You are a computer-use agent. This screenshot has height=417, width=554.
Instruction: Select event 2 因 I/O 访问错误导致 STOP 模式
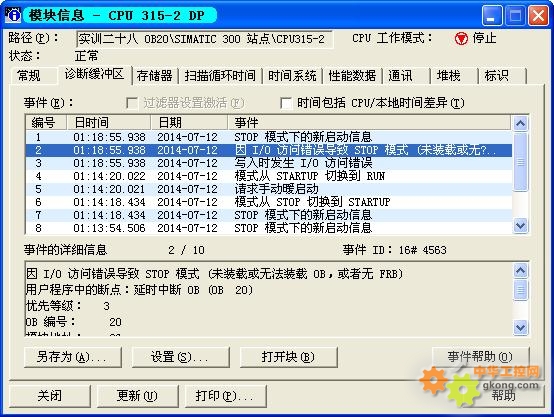269,150
